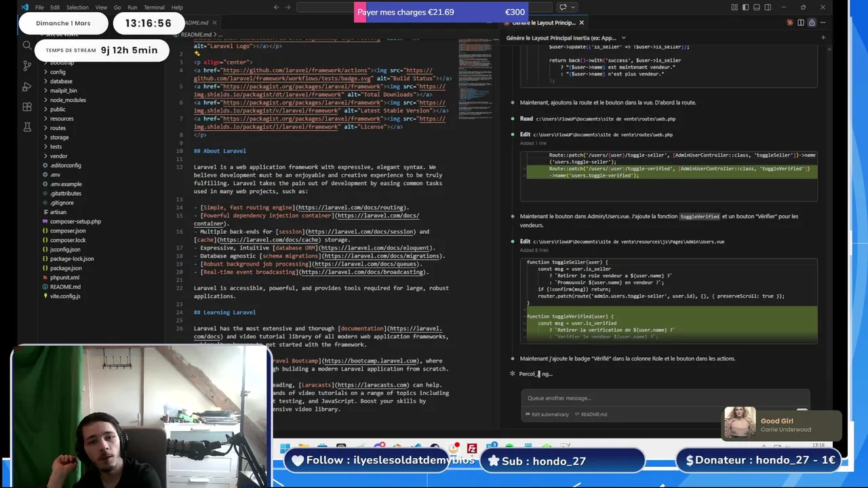Image resolution: width=868 pixels, height=488 pixels.
Task: Navigate forward with the right arrow
Action: pos(288,7)
